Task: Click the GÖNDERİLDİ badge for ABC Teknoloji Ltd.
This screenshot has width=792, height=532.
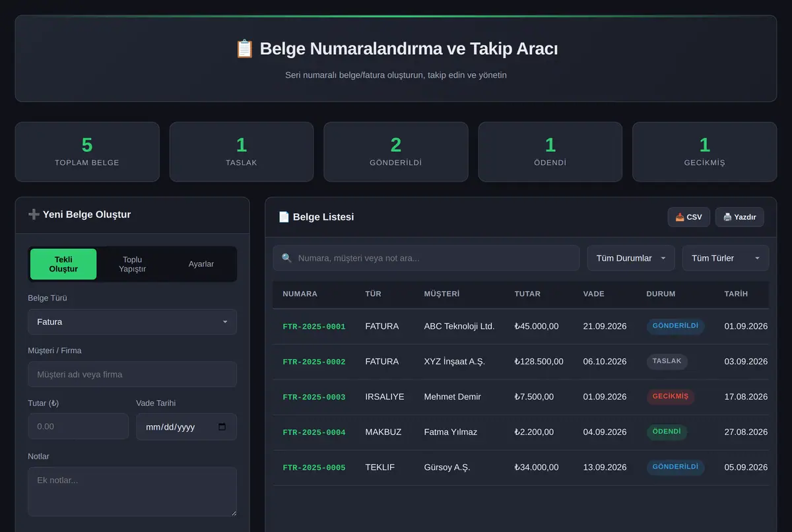Action: [x=675, y=326]
